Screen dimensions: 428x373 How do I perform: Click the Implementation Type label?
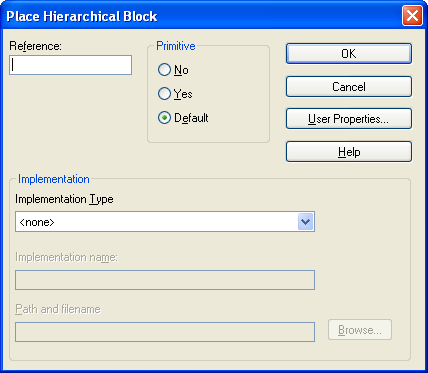(x=64, y=199)
